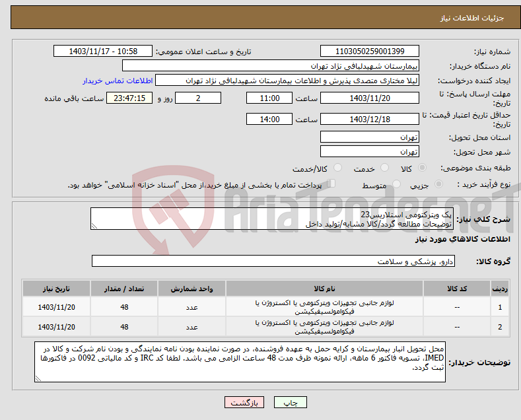The image size is (521, 420).
Task: Click the توضیحات خریدار notes textarea
Action: pos(240,362)
